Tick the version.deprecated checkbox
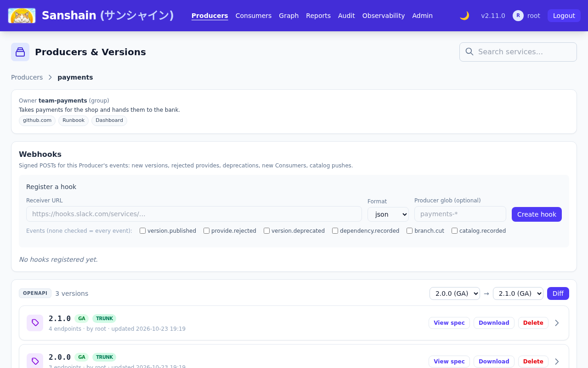The image size is (588, 368). pos(266,231)
